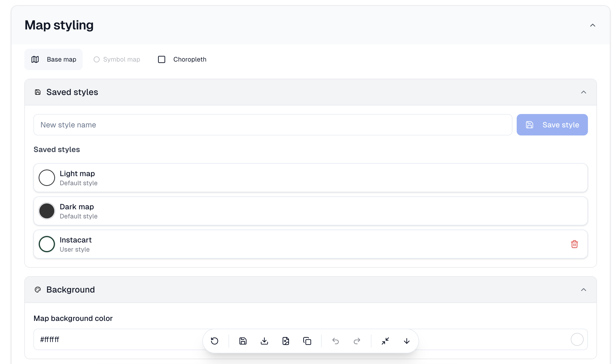Click the Map background color label
Screen dimensions: 616x364
[73, 318]
